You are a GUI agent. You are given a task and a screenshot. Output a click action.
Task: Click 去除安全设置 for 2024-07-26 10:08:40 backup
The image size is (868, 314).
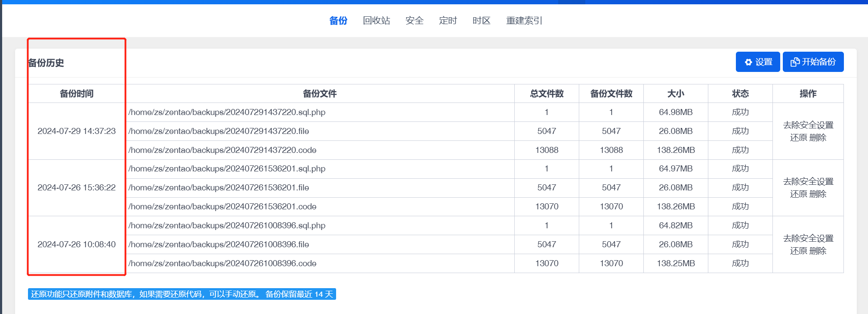808,239
